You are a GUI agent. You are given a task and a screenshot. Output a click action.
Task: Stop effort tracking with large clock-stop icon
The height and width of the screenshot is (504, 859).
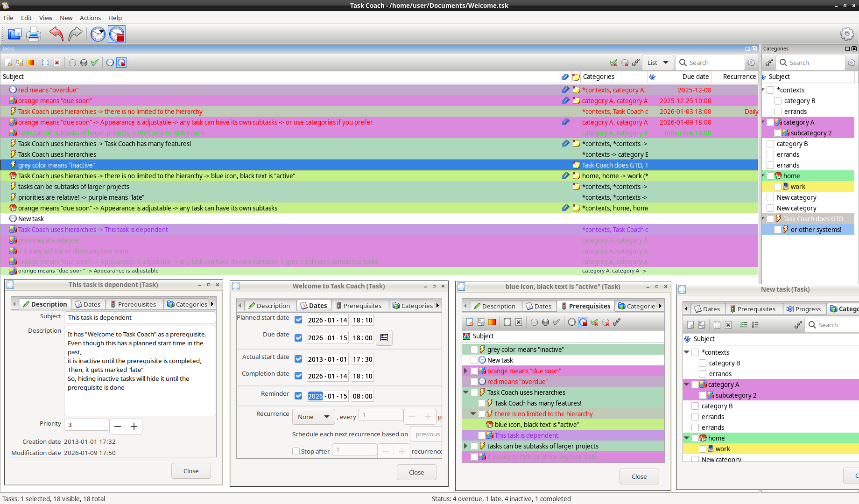coord(117,34)
